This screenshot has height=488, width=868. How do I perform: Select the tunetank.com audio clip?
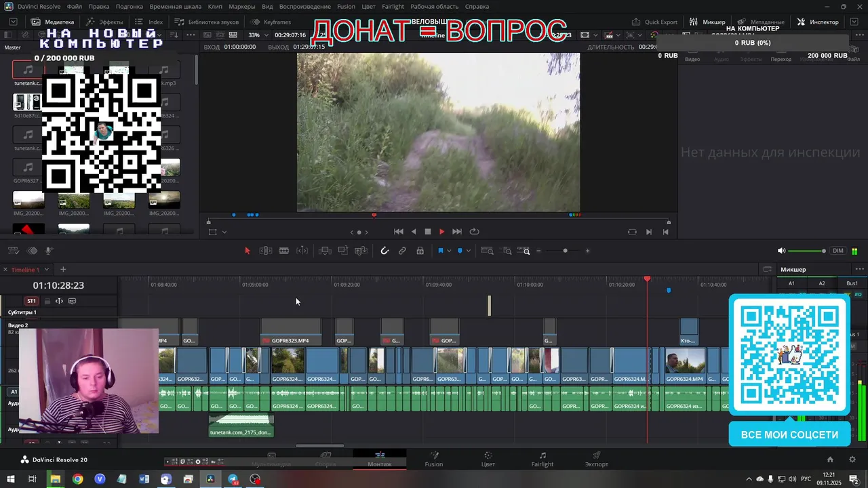(241, 426)
